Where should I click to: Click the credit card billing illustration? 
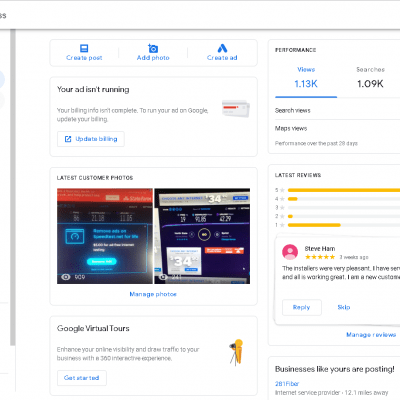coord(236,109)
